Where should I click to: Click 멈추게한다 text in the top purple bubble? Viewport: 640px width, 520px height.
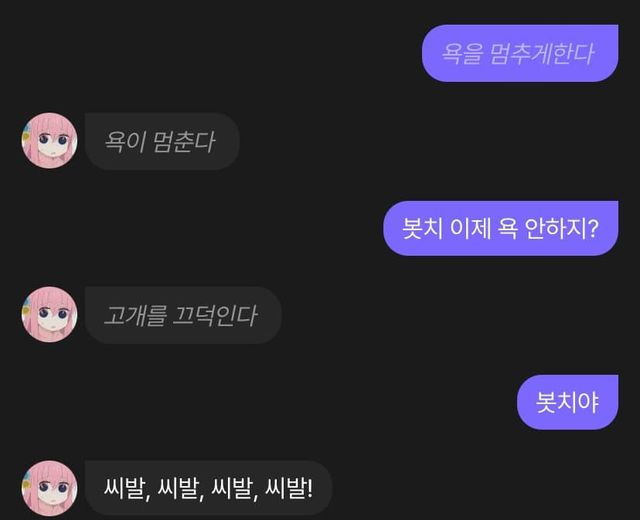click(542, 53)
